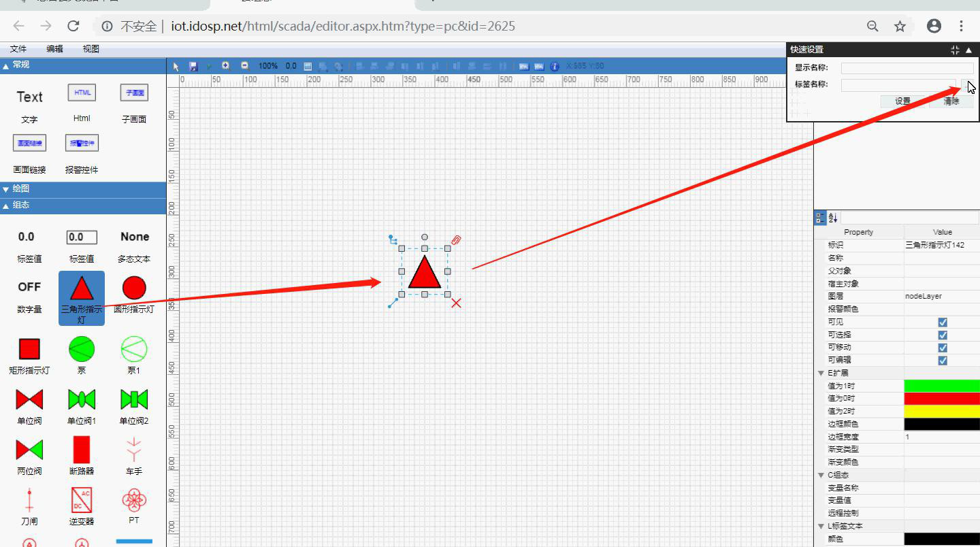Toggle the 可移动 movable checkbox
Screen dimensions: 980x547
click(943, 348)
